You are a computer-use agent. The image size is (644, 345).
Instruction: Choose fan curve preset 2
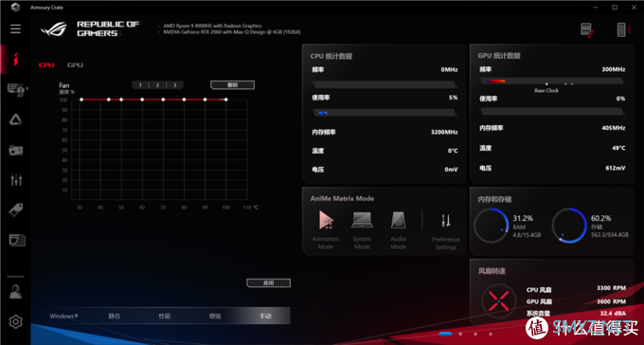(x=158, y=85)
